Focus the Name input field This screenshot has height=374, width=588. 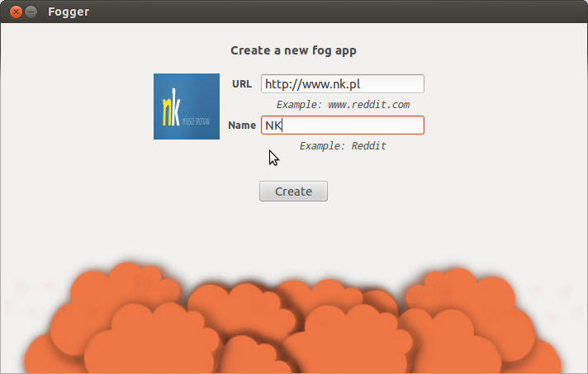click(343, 125)
